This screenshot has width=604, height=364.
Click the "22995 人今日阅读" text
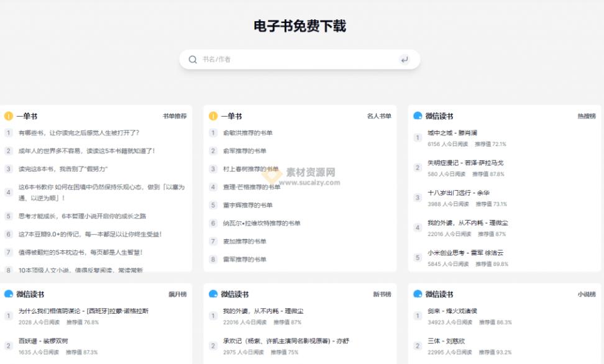(x=449, y=352)
